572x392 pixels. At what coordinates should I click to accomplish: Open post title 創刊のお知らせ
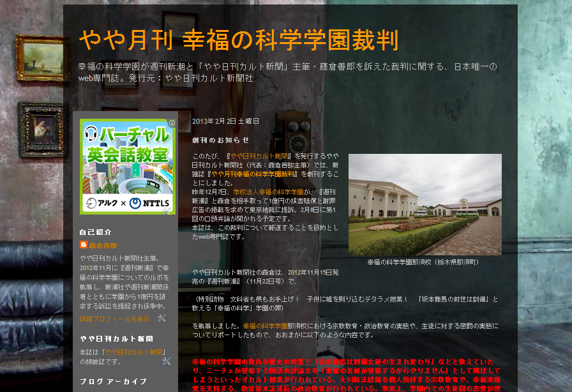(221, 140)
